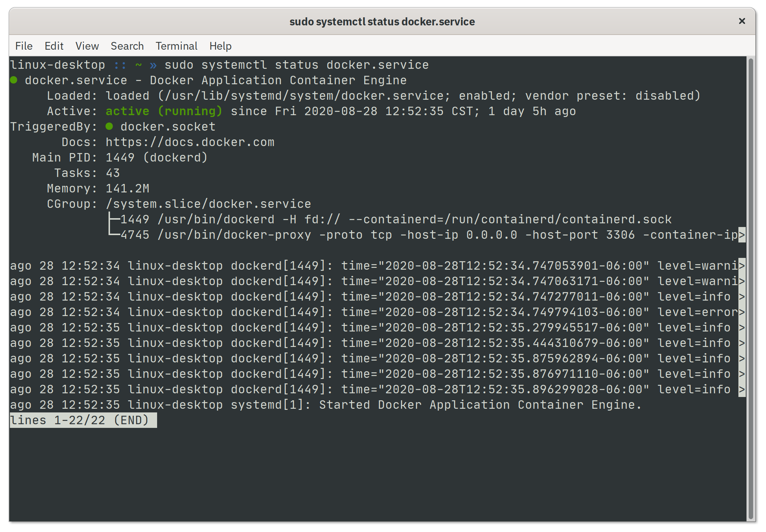
Task: Click the '4745 /usr/bin/docker-proxy' process line
Action: 429,235
